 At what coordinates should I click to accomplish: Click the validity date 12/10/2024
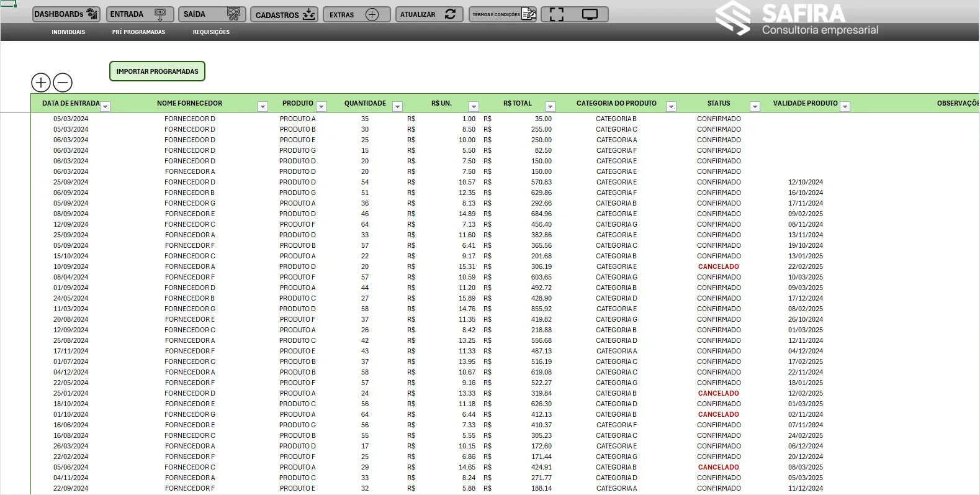tap(806, 182)
